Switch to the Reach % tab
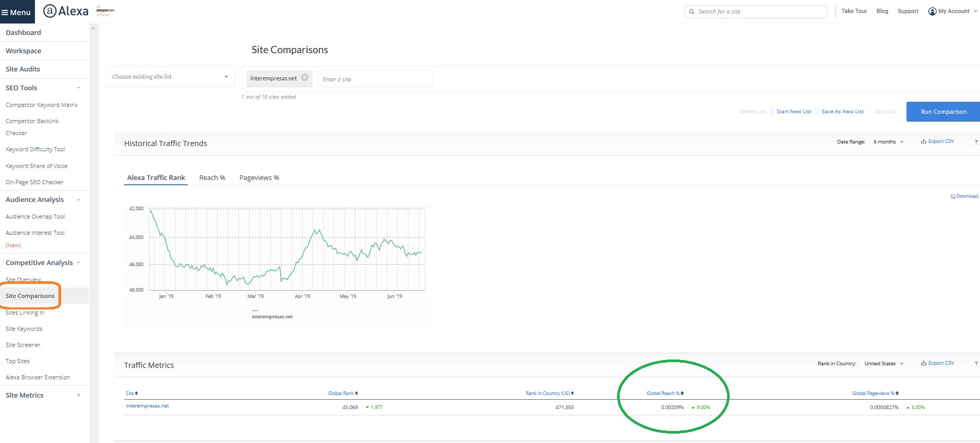Viewport: 980px width, 443px height. pyautogui.click(x=212, y=178)
